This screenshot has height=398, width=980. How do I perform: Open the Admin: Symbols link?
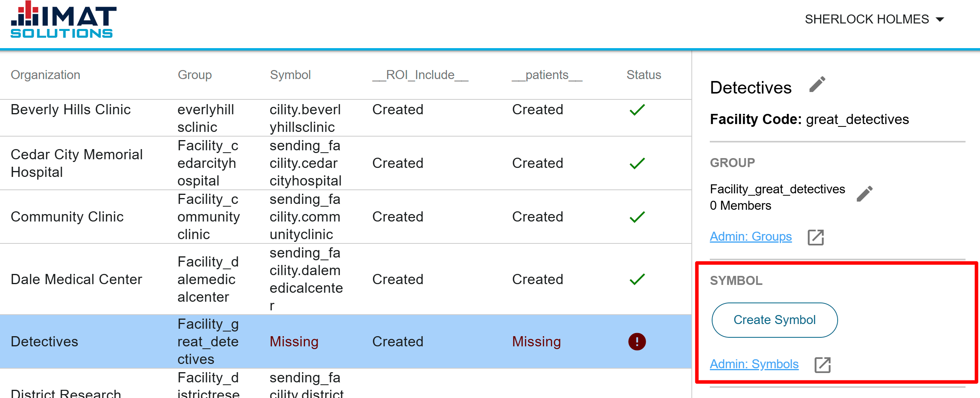(754, 364)
